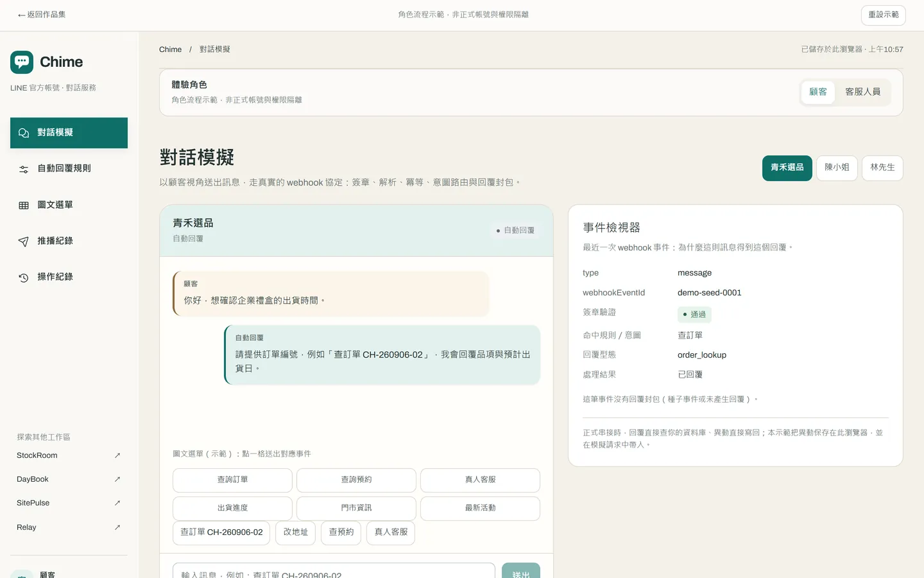Switch role to 客服人員
The height and width of the screenshot is (578, 924).
click(x=863, y=92)
